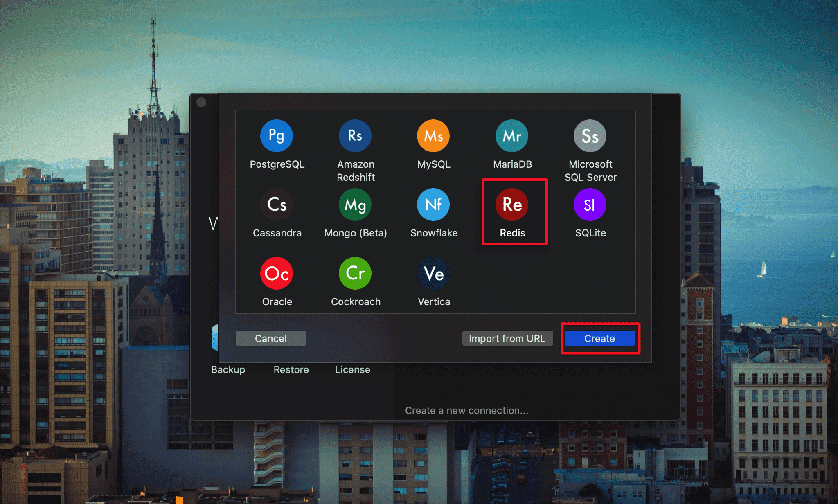Click Import from URL button
Screen dimensions: 838x504
pos(507,338)
